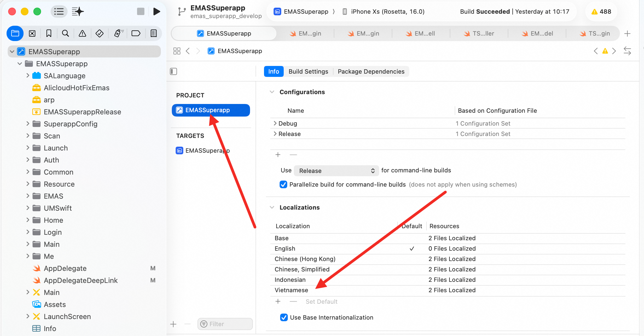
Task: Open the Info plist file
Action: [x=50, y=328]
